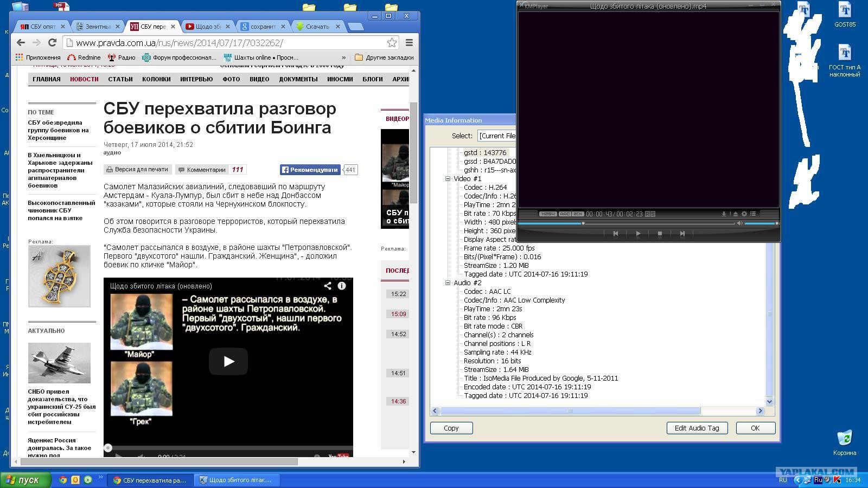Collapse the Video #1 tree node

point(448,178)
